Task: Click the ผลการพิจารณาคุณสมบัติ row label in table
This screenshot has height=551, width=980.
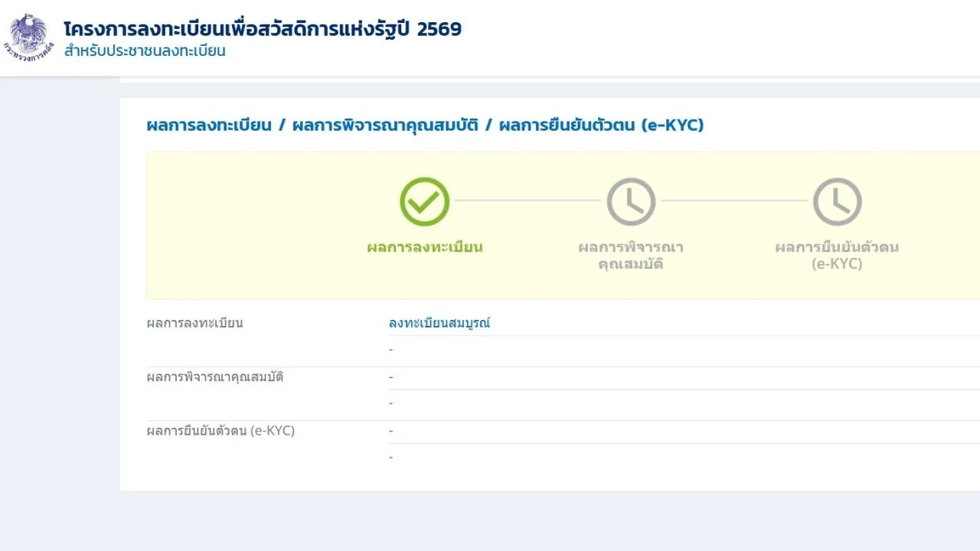Action: tap(215, 377)
